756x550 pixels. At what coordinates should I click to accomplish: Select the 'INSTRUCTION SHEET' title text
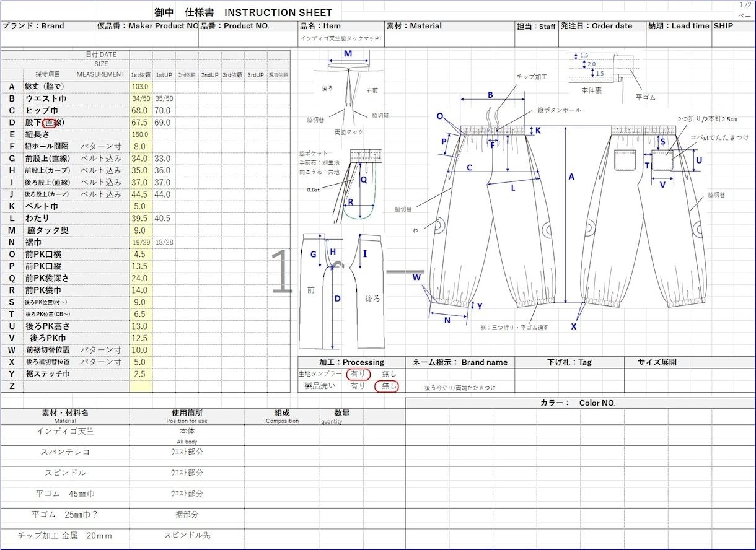pos(278,12)
